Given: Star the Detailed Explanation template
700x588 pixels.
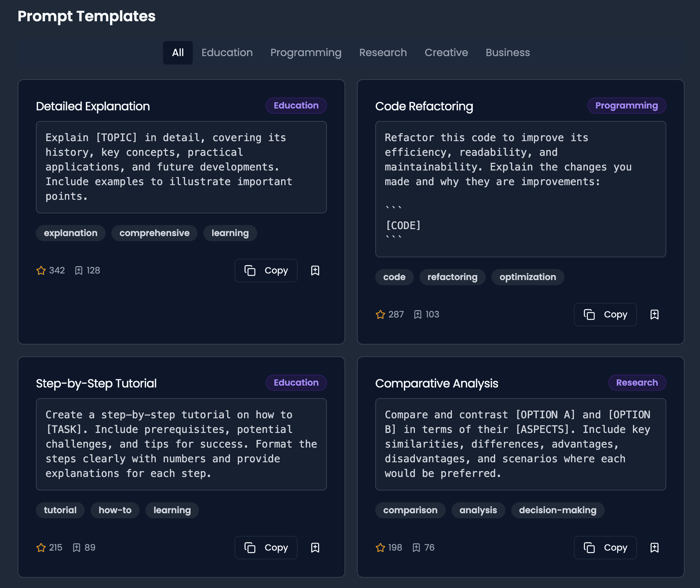Looking at the screenshot, I should click(41, 271).
